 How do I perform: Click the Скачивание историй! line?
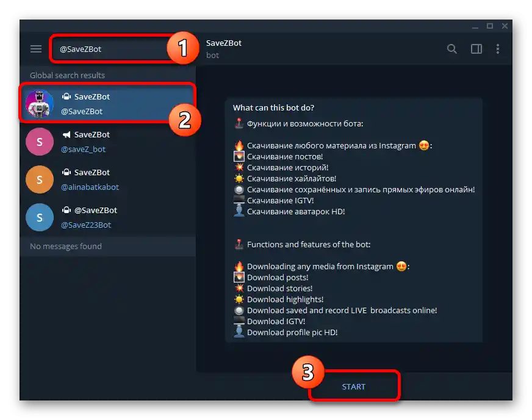click(x=287, y=167)
